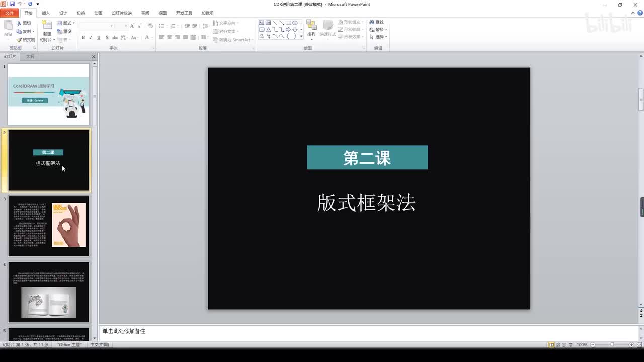Expand the shapes gallery more arrow
The height and width of the screenshot is (362, 644).
pyautogui.click(x=301, y=36)
